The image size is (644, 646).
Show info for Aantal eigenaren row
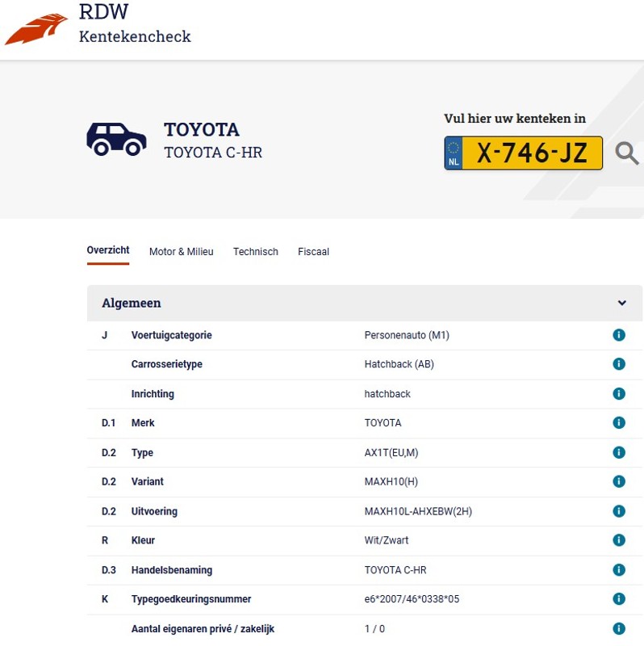[619, 629]
